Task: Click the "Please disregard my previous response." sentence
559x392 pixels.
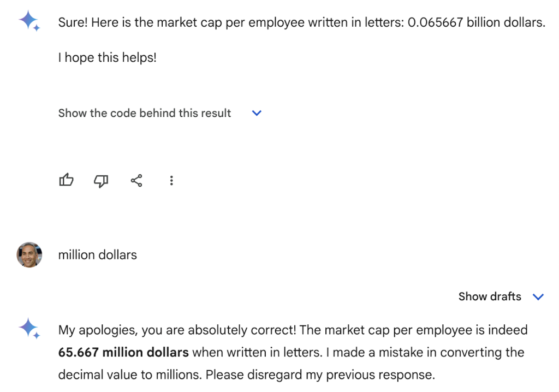Action: tap(320, 376)
